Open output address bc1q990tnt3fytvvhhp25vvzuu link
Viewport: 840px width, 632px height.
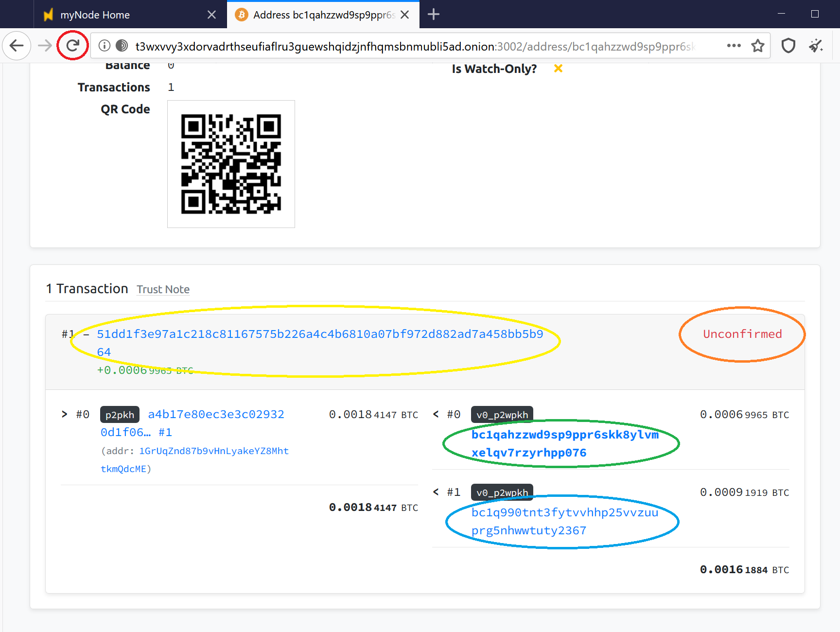coord(565,521)
